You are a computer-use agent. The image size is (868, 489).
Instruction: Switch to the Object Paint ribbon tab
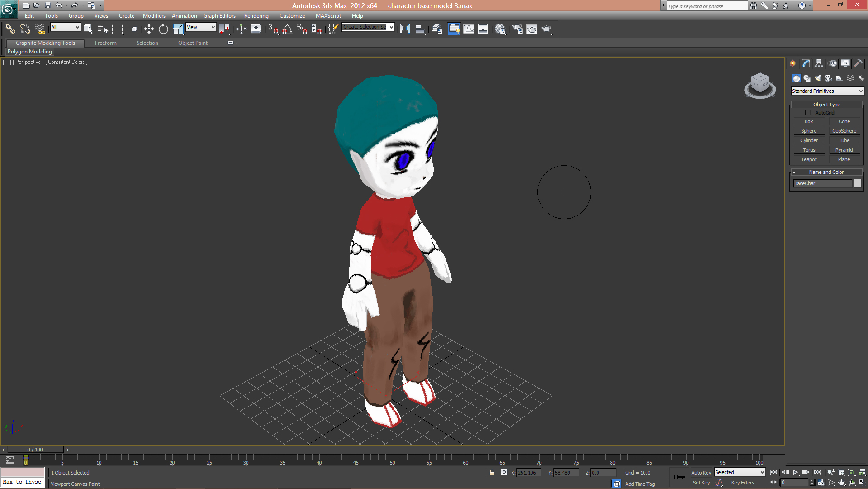(x=193, y=43)
